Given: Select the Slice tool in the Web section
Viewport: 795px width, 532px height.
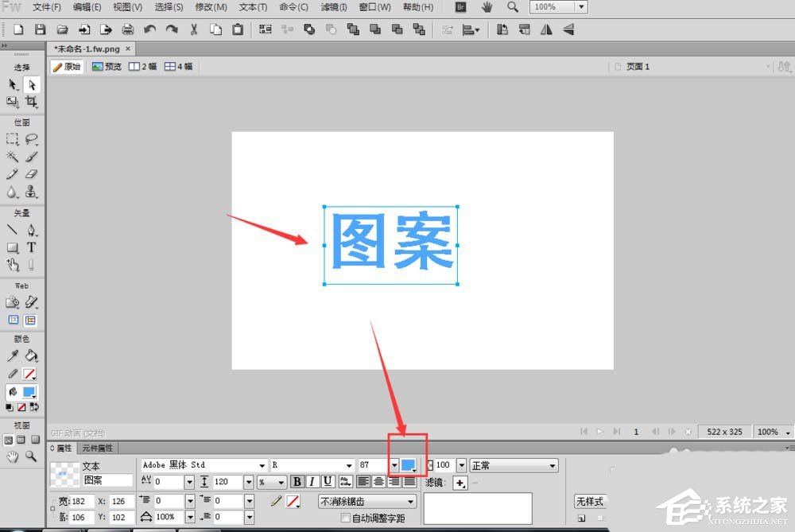Looking at the screenshot, I should pyautogui.click(x=30, y=302).
